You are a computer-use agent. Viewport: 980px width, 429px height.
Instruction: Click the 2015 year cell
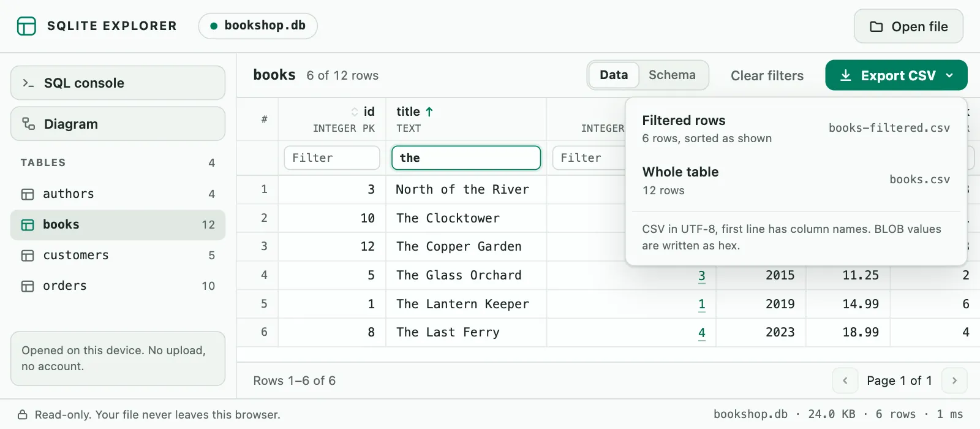(761, 275)
